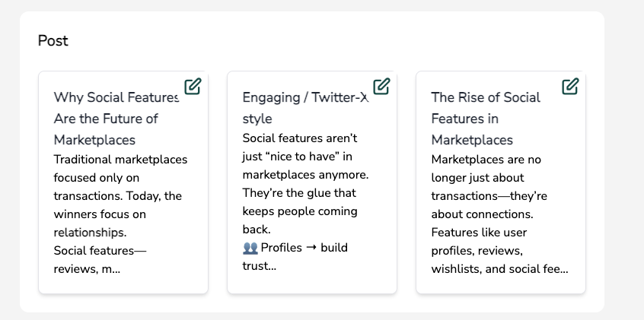Click the "Post" section heading
The image size is (644, 320).
click(x=53, y=41)
